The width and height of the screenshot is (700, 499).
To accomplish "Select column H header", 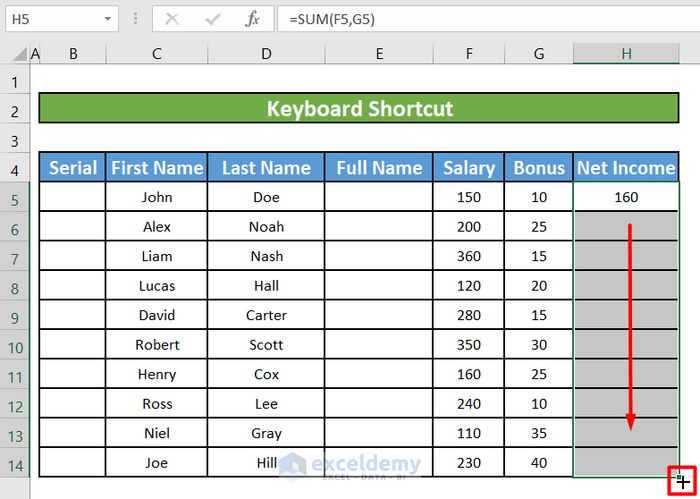I will click(x=625, y=54).
